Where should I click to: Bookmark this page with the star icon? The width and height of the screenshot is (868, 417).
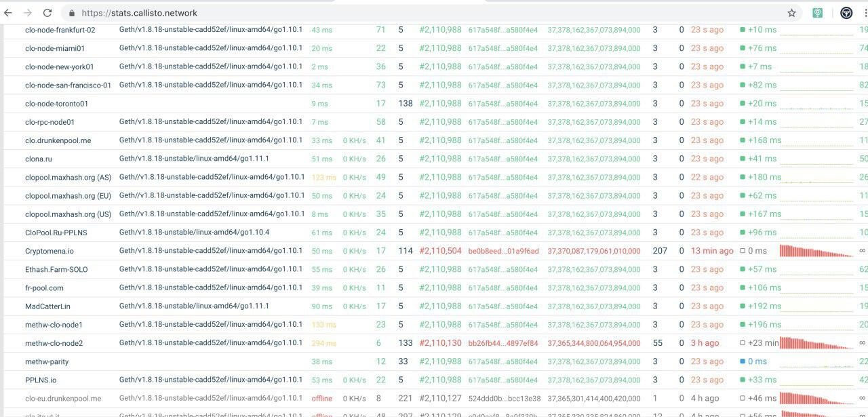791,13
